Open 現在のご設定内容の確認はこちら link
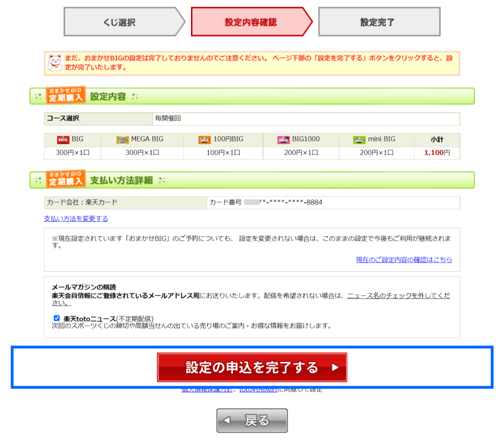This screenshot has width=504, height=445. pos(404,259)
